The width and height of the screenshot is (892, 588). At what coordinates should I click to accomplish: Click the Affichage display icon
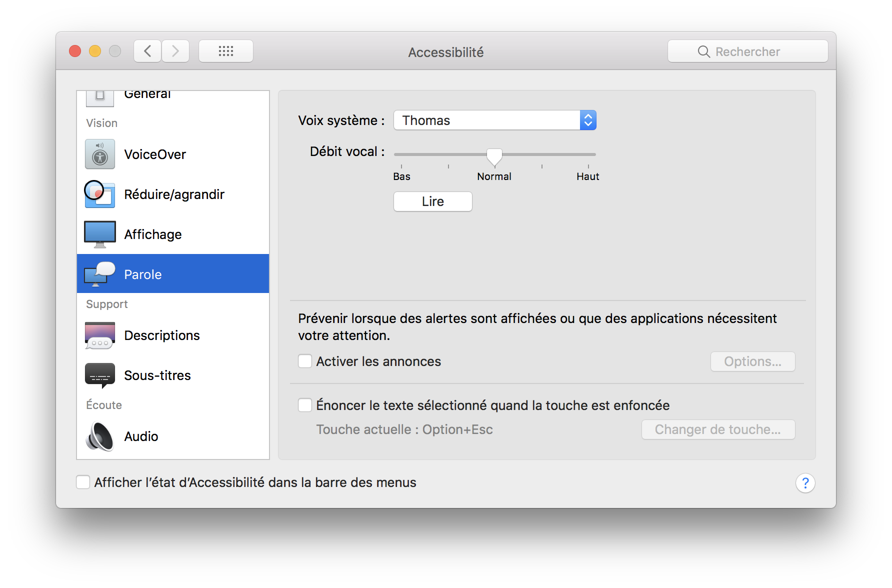pyautogui.click(x=99, y=233)
